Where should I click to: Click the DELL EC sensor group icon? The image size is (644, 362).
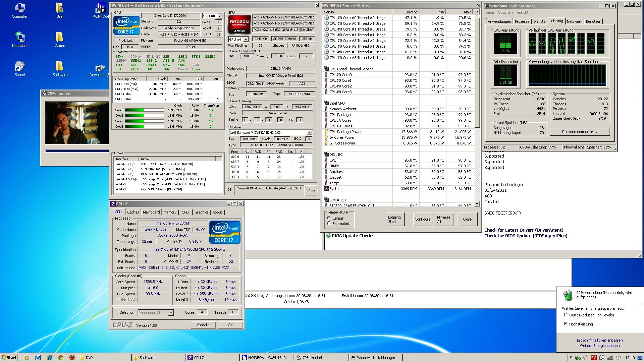[x=326, y=154]
